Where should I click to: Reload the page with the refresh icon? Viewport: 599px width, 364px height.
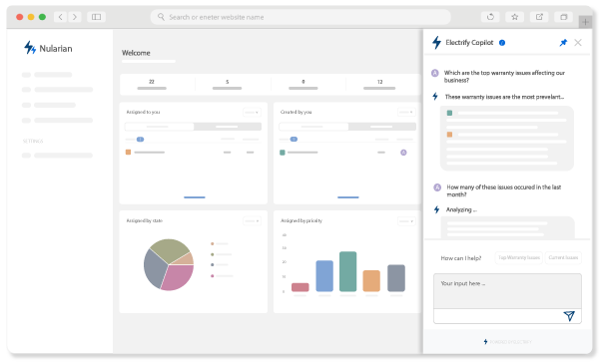(490, 17)
